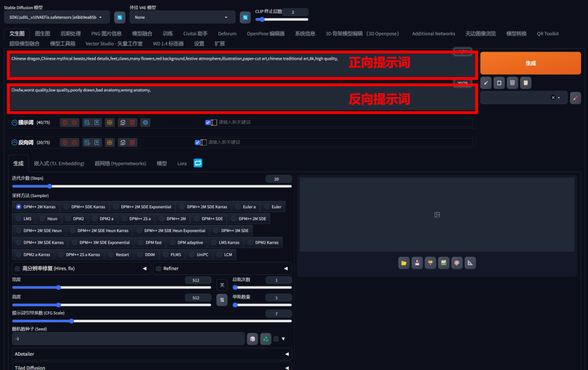Switch to the 图生图 tab
Viewport: 588px width, 370px height.
pyautogui.click(x=42, y=34)
